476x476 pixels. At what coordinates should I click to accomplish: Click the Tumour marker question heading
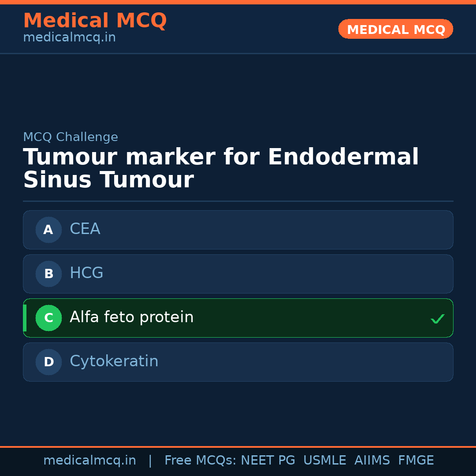220,168
